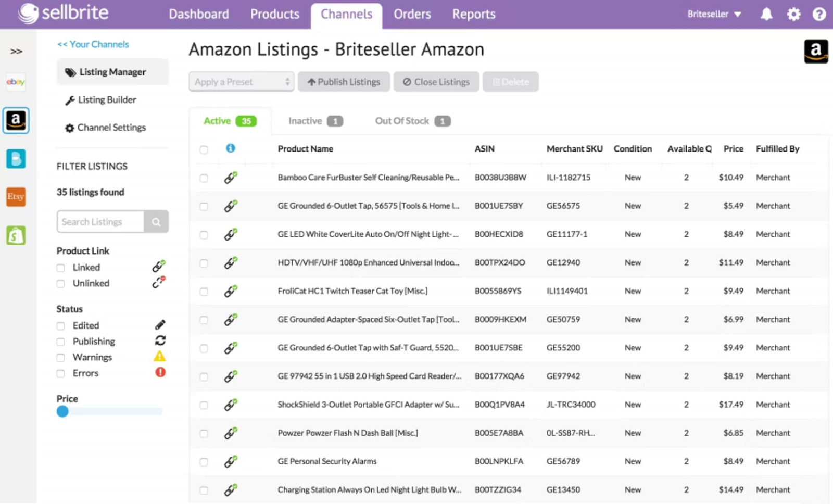Return via the Your Channels link
833x504 pixels.
[x=93, y=44]
